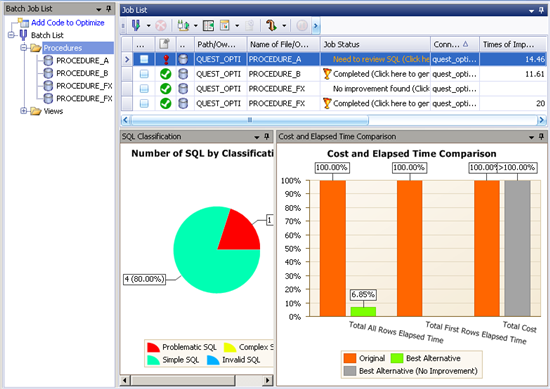This screenshot has height=389, width=550.
Task: Open dropdown beside orange curved arrow icon
Action: tap(284, 26)
